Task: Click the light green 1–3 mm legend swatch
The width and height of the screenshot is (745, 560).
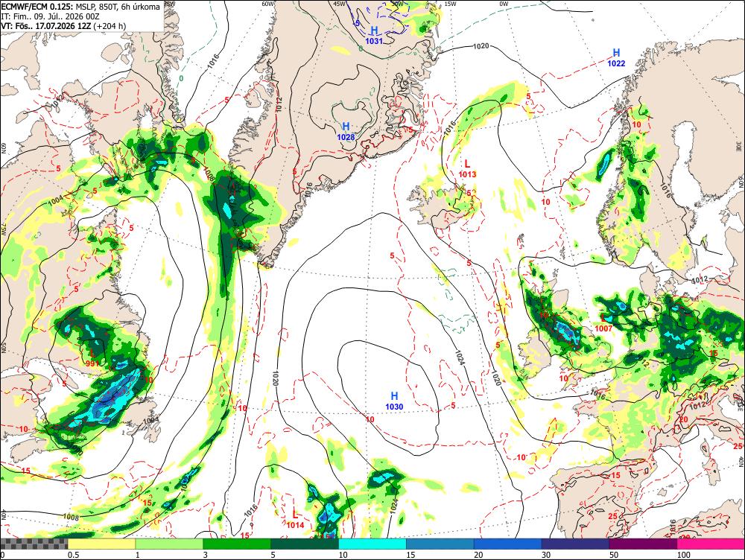Action: click(x=169, y=544)
